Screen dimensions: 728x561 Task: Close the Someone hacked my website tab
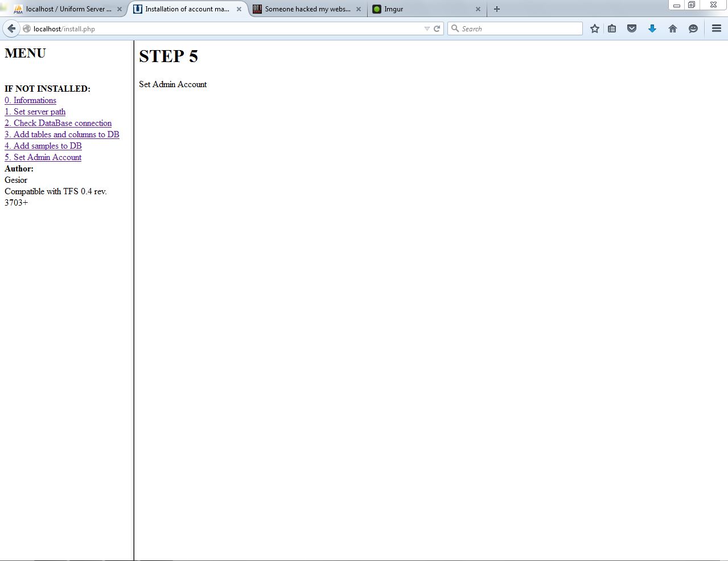click(359, 9)
